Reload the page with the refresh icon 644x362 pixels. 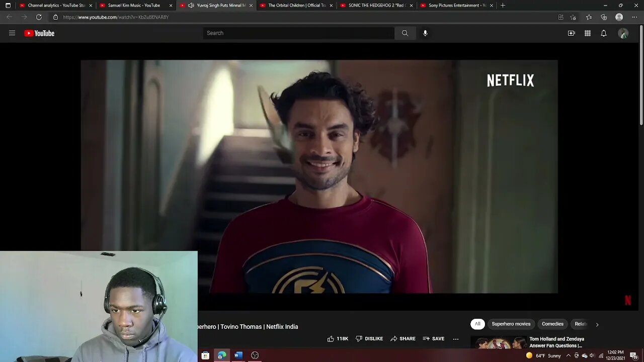[x=39, y=17]
